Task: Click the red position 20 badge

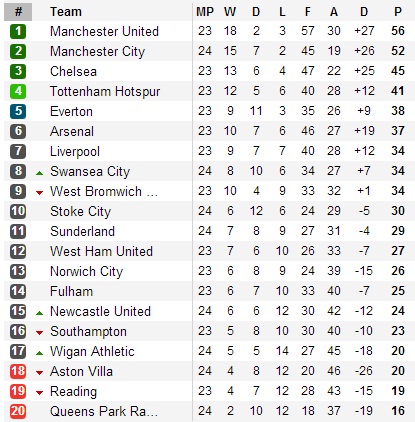Action: (x=18, y=411)
